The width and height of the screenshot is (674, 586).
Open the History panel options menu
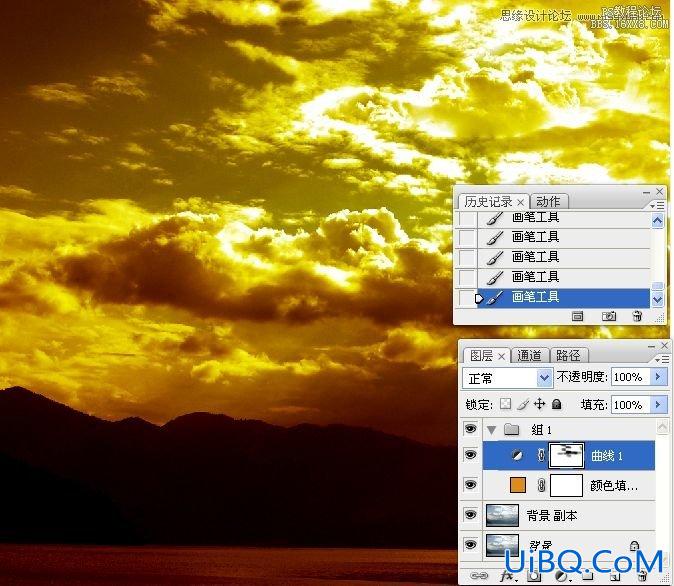click(x=657, y=206)
